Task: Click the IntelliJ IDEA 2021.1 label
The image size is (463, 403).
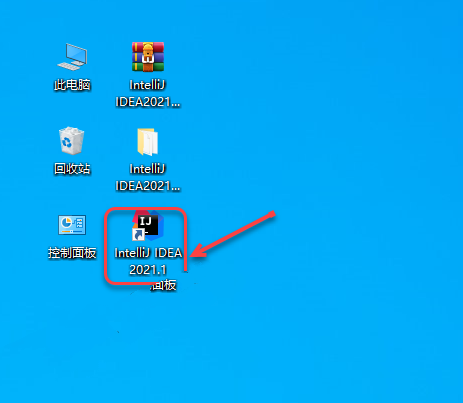Action: (148, 261)
